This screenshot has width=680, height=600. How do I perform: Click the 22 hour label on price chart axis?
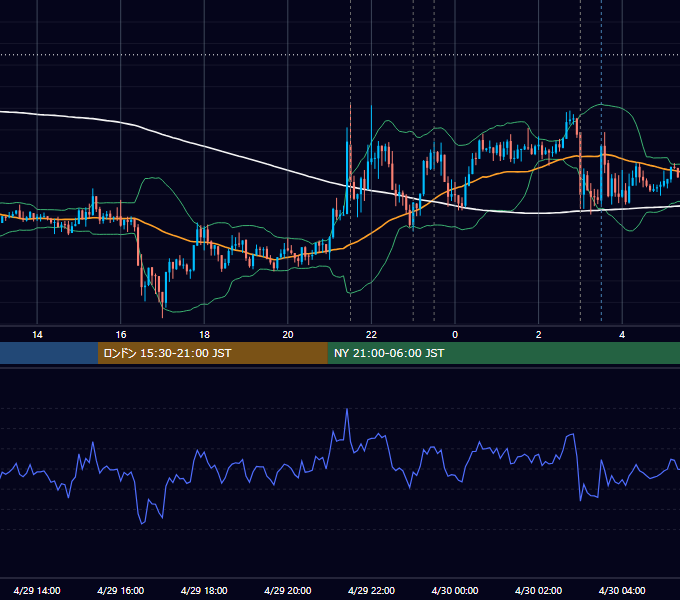click(371, 334)
